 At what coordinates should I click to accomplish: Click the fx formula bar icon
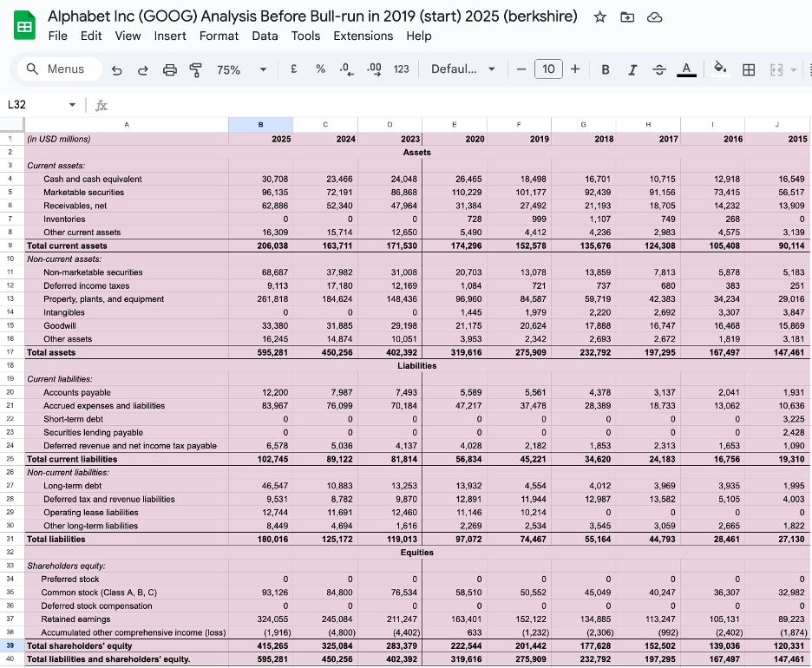[101, 106]
